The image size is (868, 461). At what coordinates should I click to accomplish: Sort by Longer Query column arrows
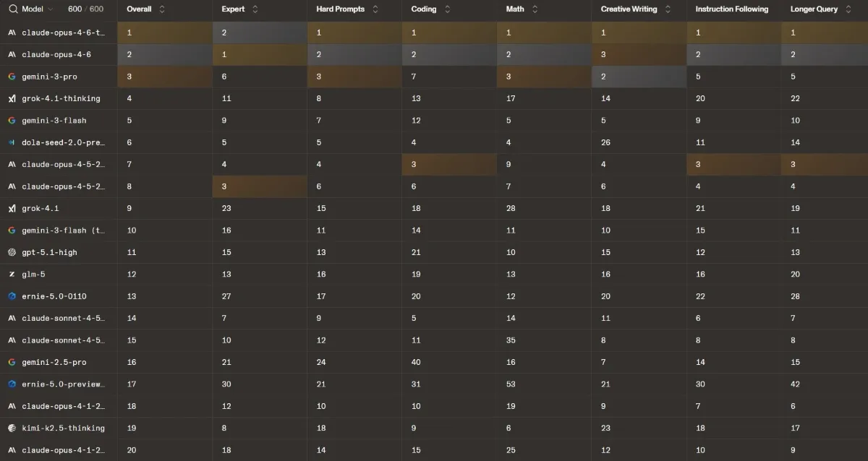pos(848,9)
